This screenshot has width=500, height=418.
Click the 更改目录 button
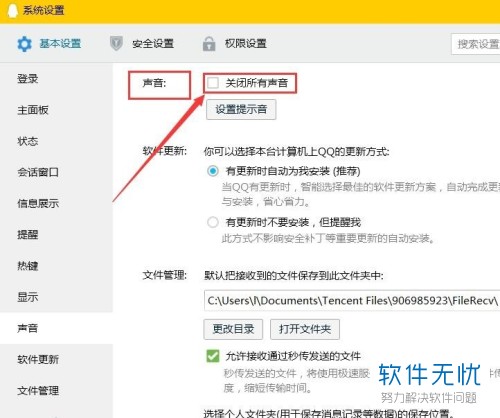click(233, 329)
